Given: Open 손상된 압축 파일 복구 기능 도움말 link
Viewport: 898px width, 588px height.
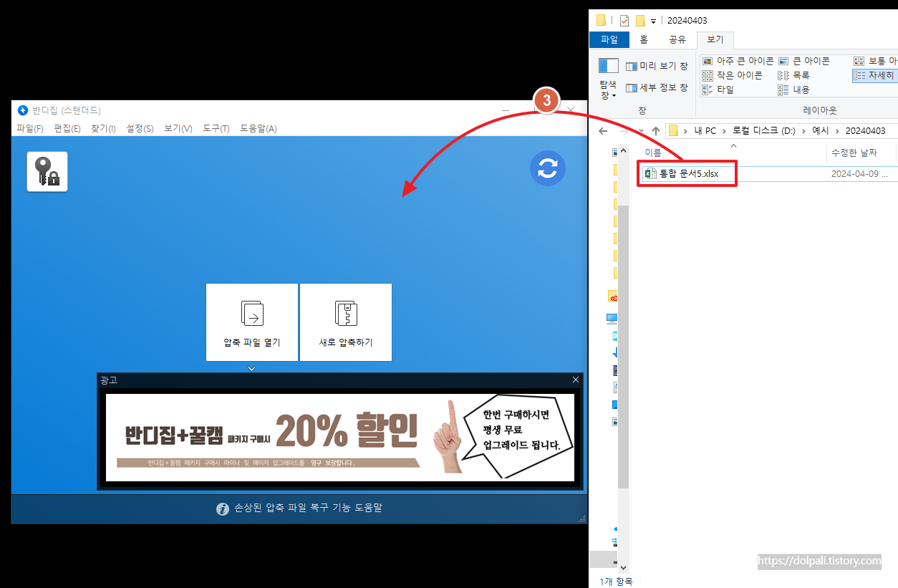Looking at the screenshot, I should [309, 508].
